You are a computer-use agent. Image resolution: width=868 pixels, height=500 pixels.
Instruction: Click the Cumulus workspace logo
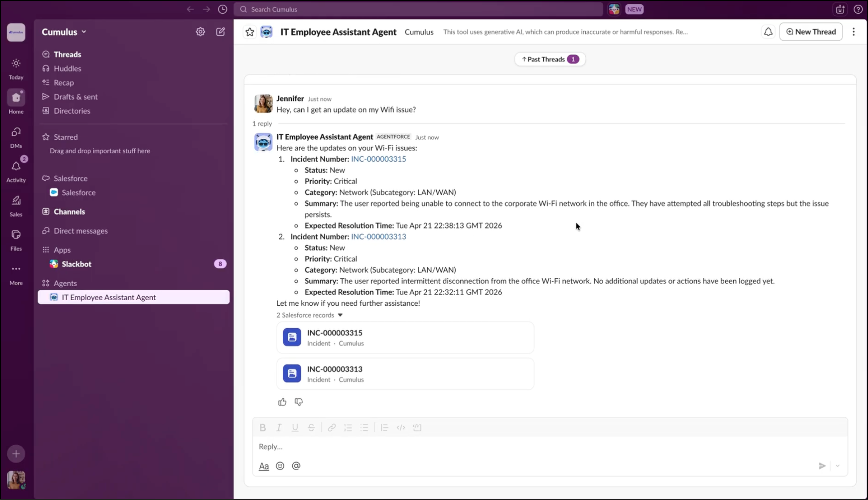point(16,32)
